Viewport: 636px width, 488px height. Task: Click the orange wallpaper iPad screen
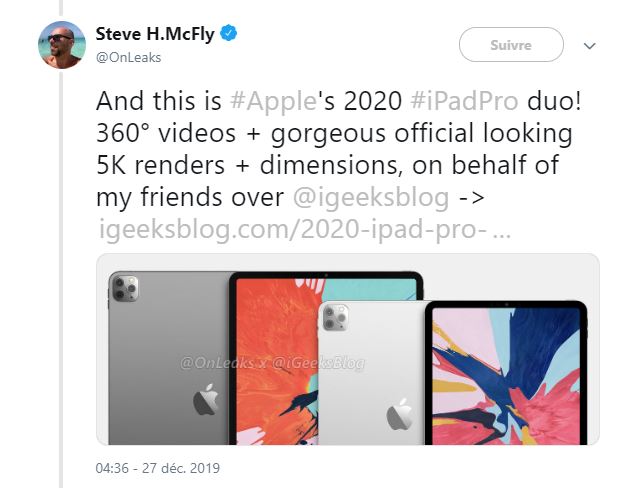[278, 361]
